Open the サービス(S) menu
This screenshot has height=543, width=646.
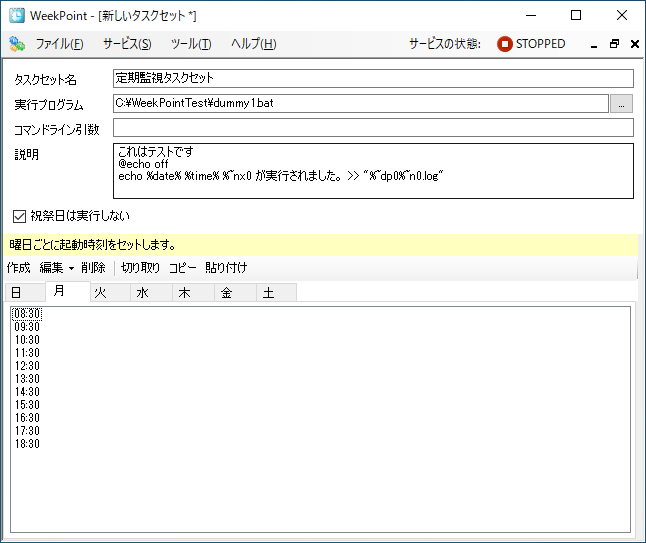point(127,44)
